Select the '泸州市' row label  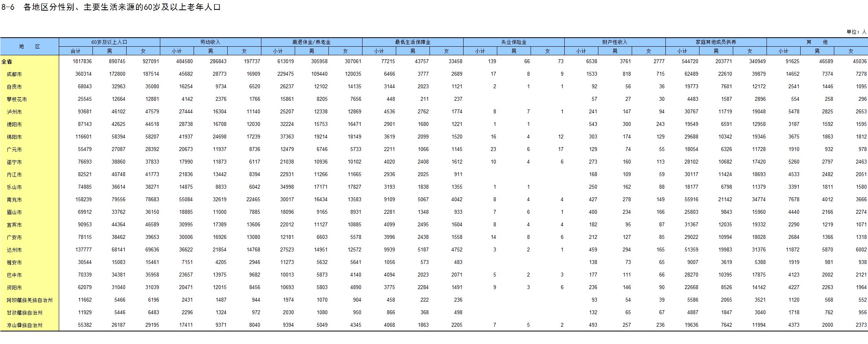[14, 112]
